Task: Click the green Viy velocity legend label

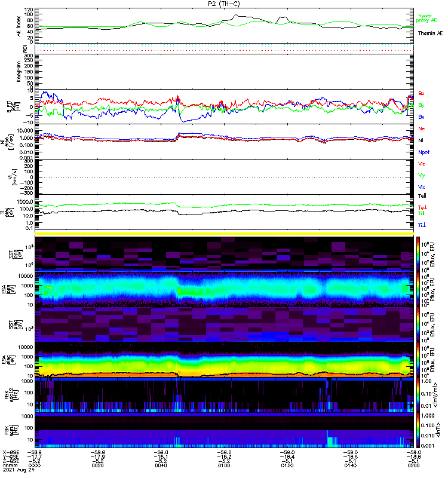Action: [x=421, y=176]
